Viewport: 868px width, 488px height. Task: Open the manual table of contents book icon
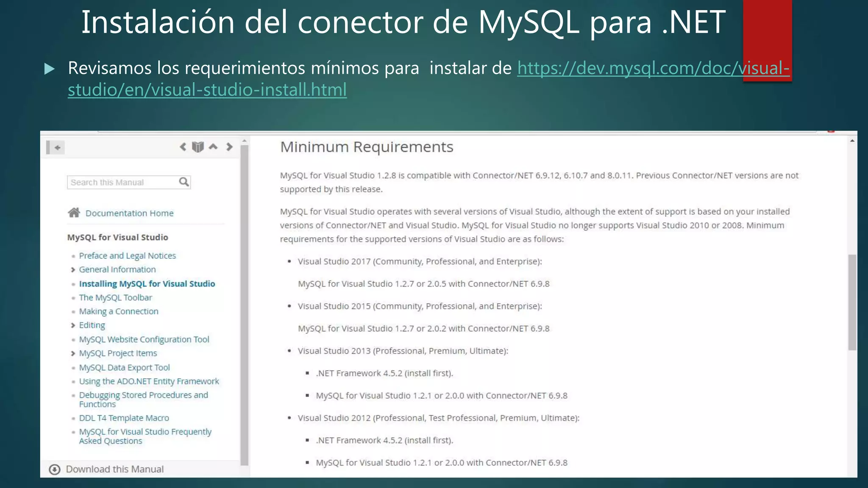click(198, 147)
